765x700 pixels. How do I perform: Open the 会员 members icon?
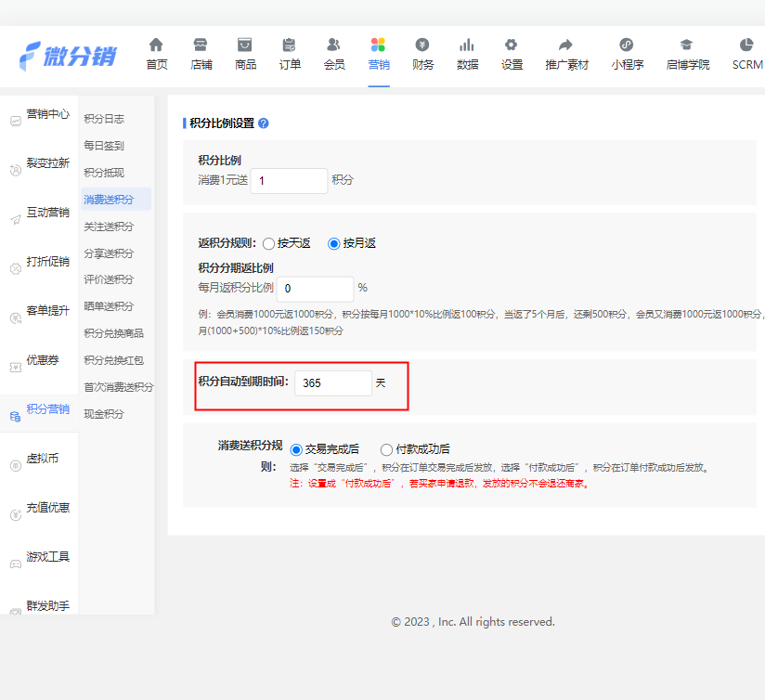click(x=334, y=45)
